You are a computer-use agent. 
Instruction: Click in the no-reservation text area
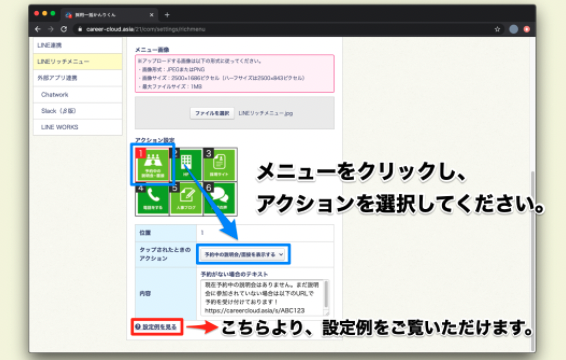point(265,298)
